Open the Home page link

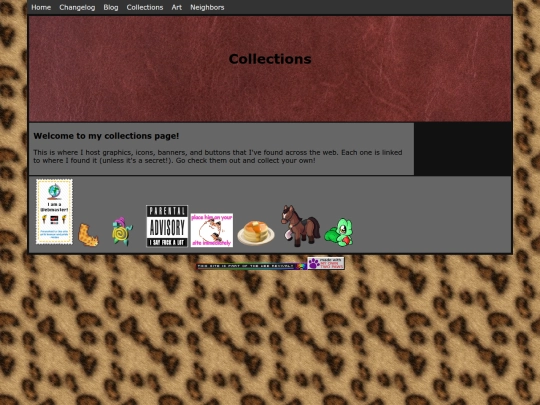point(41,7)
